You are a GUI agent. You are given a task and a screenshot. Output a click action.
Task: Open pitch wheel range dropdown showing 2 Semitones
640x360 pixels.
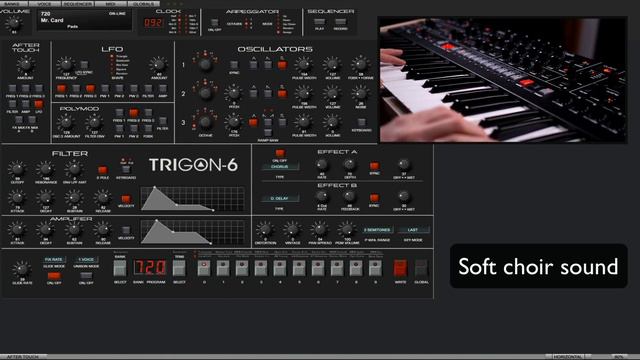[x=377, y=230]
